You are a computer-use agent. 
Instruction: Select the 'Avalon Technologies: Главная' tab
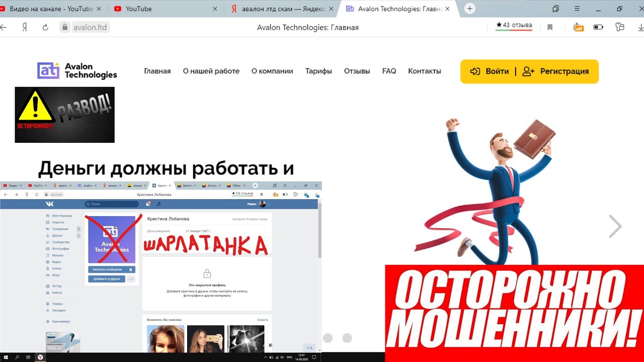click(397, 9)
